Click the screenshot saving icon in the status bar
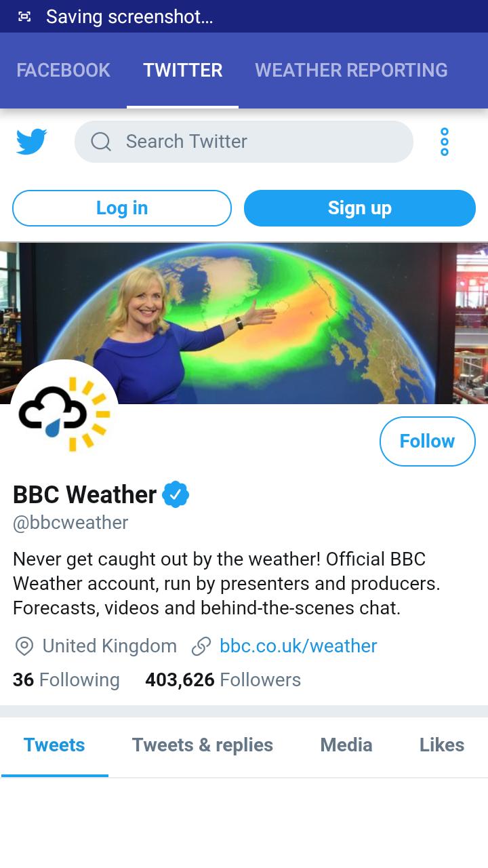 [x=23, y=16]
